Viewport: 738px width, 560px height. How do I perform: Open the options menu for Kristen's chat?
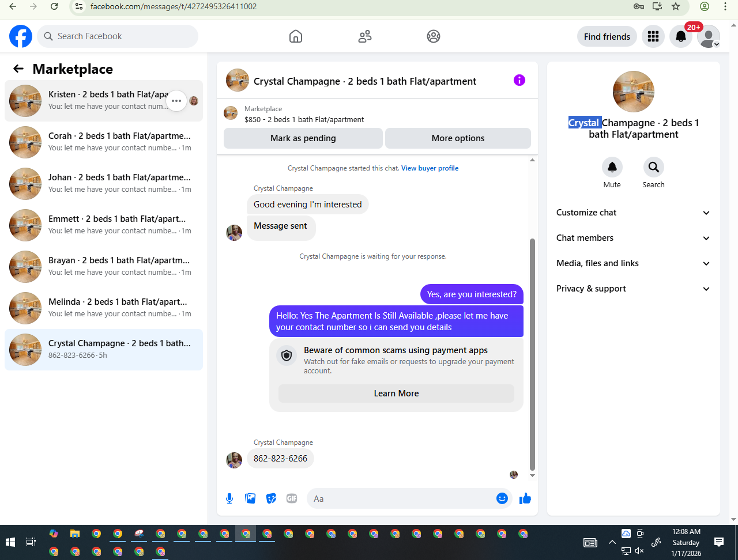pos(176,101)
